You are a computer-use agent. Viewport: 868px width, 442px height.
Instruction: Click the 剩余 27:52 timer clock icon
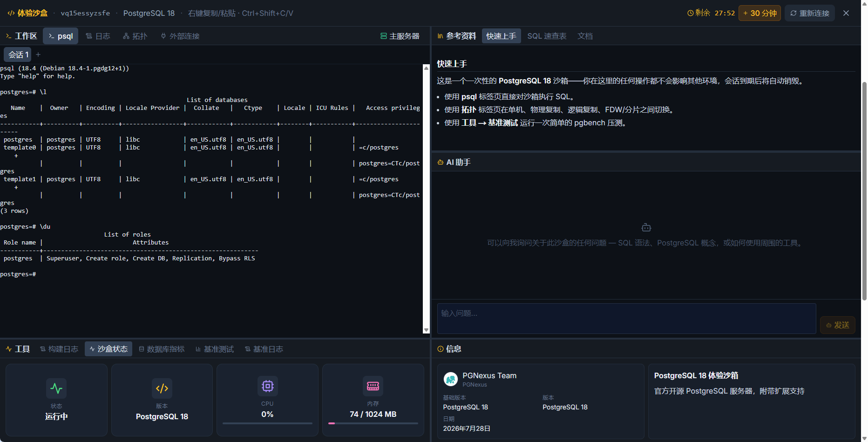[691, 13]
